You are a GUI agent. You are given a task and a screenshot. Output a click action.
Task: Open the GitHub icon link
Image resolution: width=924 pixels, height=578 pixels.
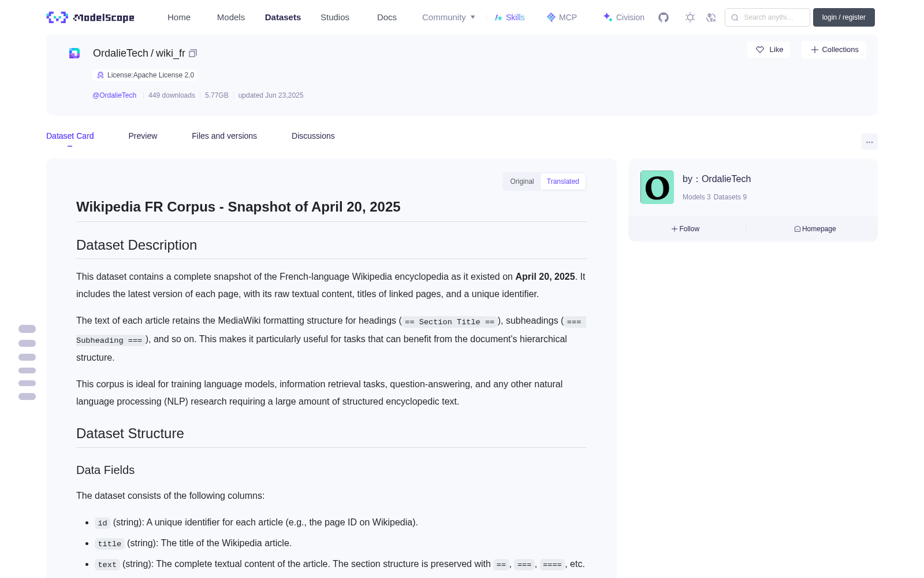tap(664, 17)
